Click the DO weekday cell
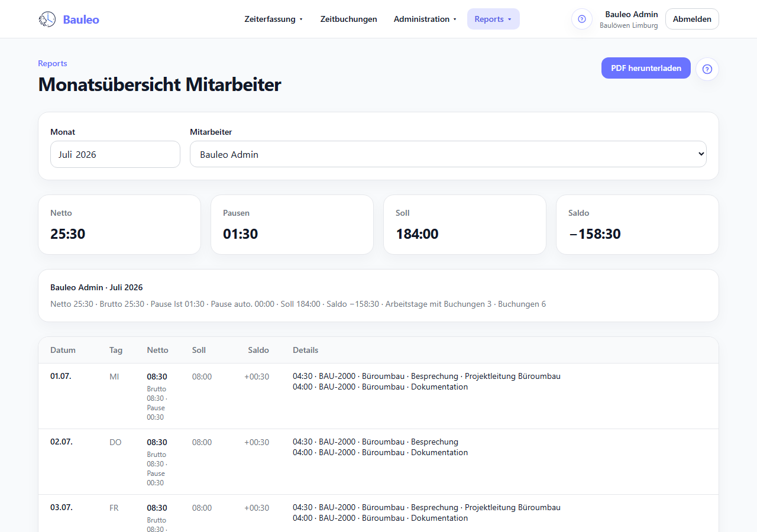 click(x=115, y=442)
